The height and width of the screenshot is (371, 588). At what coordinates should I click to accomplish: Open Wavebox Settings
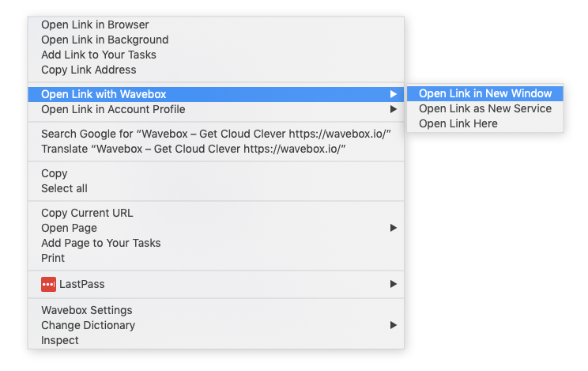pos(87,310)
